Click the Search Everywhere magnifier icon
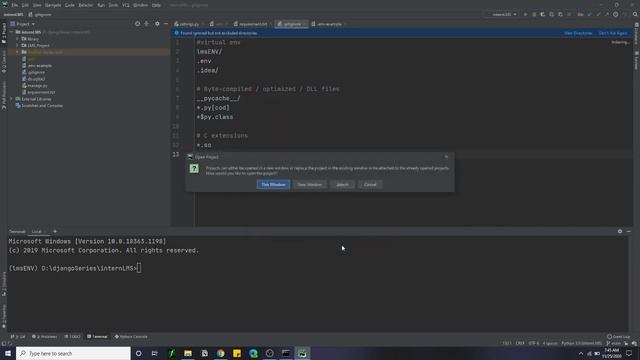 (x=635, y=14)
